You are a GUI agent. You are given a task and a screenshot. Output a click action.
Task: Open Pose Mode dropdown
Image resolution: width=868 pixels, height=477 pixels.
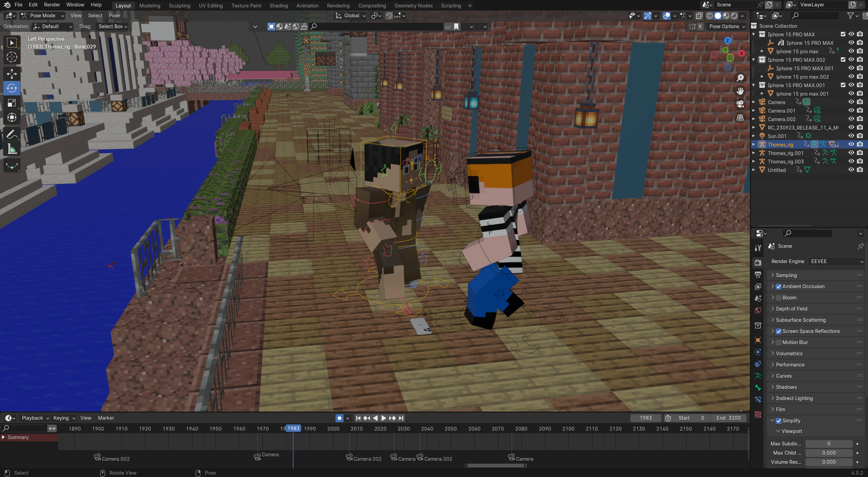pos(42,16)
